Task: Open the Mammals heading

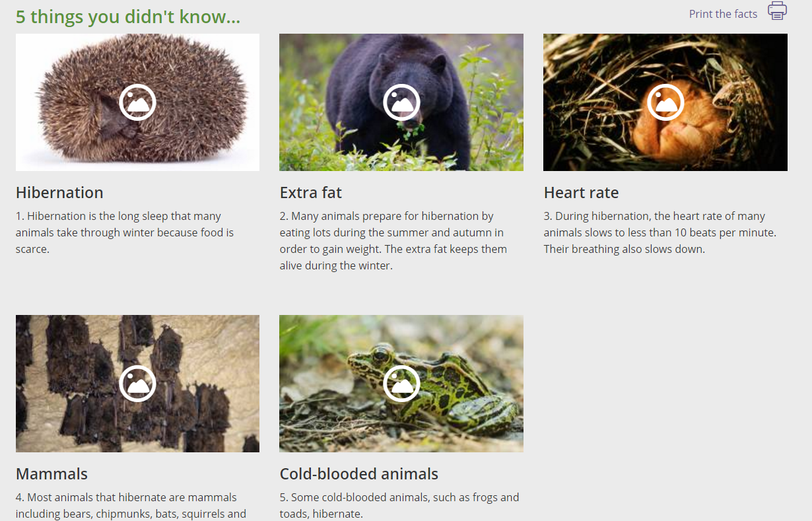Action: 51,474
